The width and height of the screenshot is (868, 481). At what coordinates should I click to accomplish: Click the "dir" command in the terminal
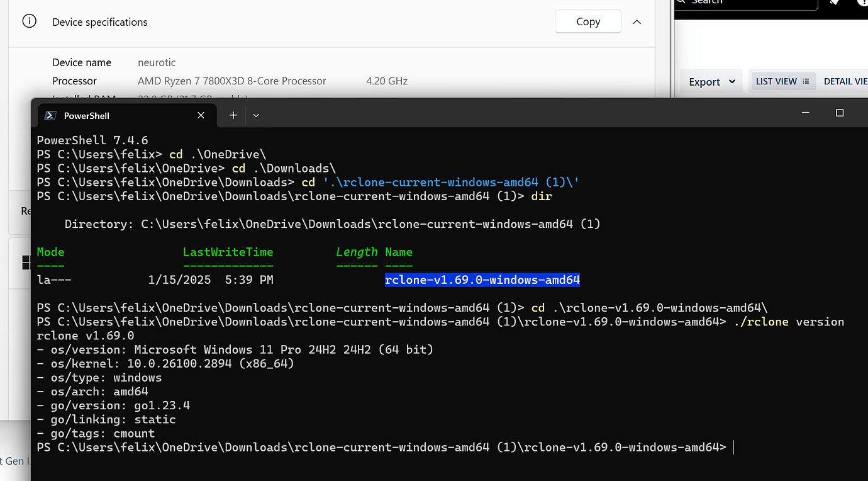(x=542, y=196)
